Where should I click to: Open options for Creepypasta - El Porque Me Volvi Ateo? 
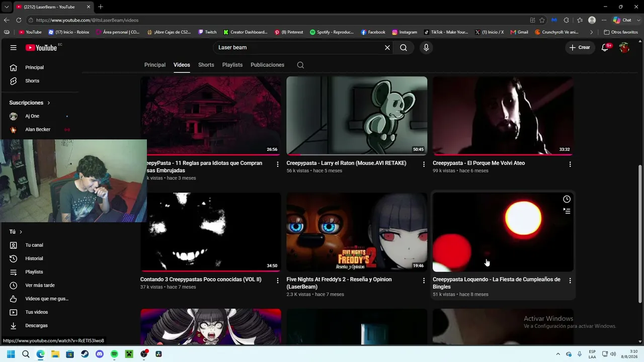(x=570, y=164)
